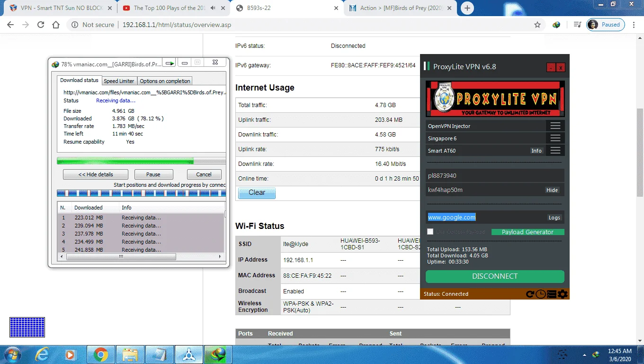Click the Notepad icon on the taskbar
The image size is (644, 364).
coord(159,354)
